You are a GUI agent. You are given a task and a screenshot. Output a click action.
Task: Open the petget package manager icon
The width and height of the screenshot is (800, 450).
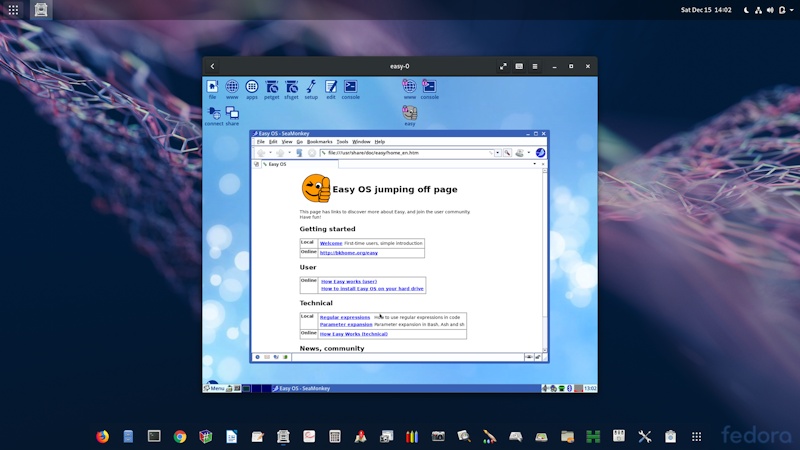click(271, 89)
